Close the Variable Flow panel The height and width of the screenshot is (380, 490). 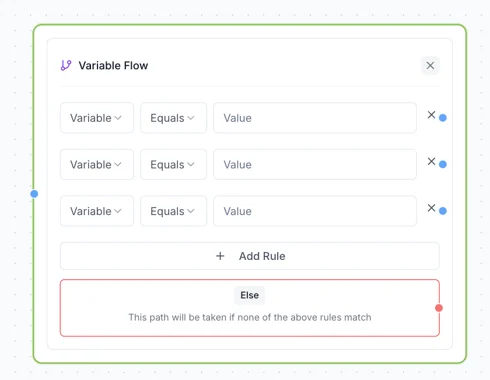pos(430,65)
